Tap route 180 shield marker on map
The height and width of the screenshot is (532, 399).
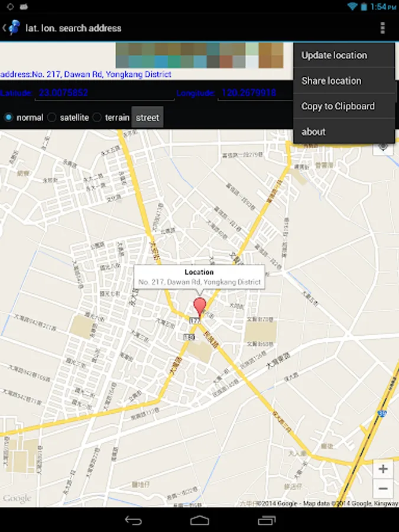pos(189,337)
